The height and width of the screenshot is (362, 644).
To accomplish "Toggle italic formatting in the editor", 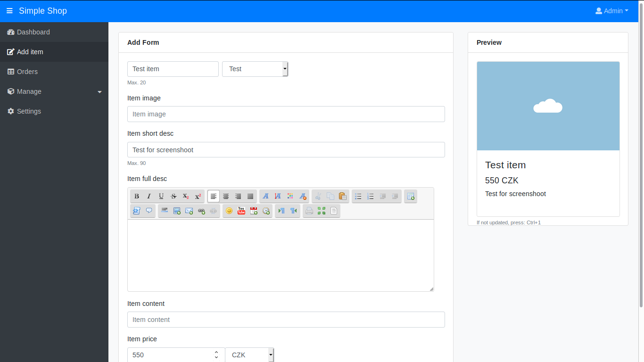I will (149, 196).
